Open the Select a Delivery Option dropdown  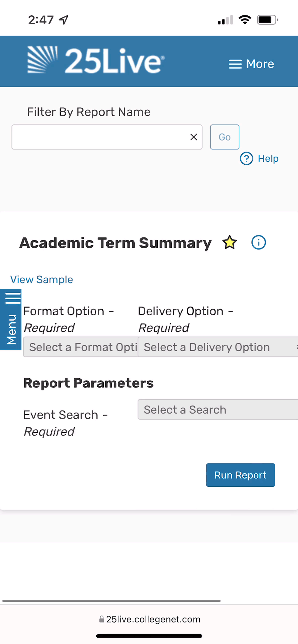[218, 347]
